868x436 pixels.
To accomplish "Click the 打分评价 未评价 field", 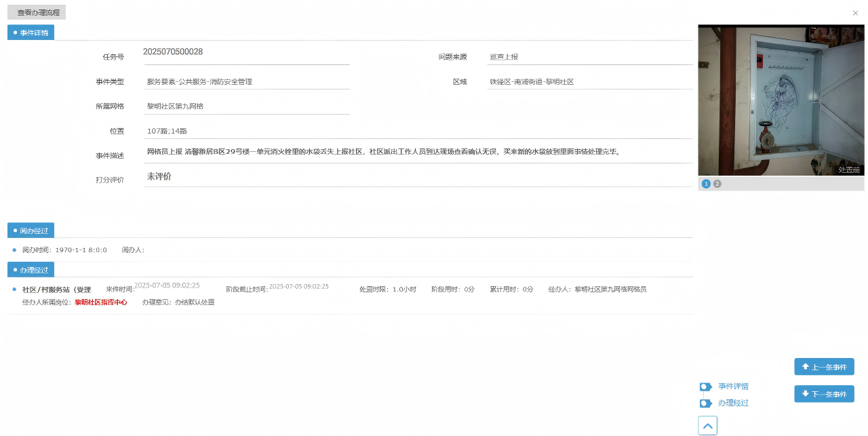I will 418,177.
